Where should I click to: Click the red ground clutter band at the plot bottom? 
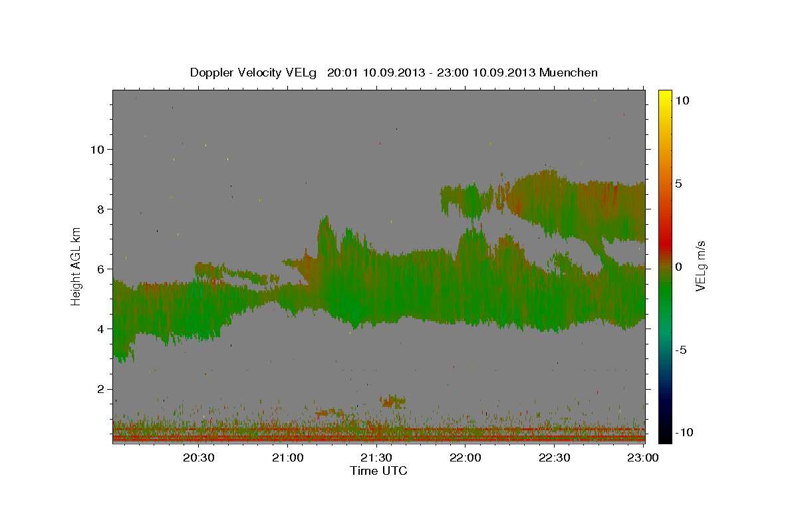[378, 439]
